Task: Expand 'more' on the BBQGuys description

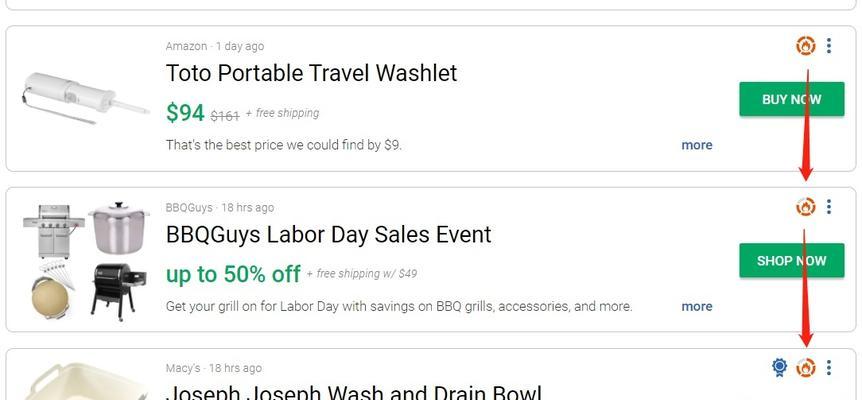Action: pyautogui.click(x=697, y=307)
